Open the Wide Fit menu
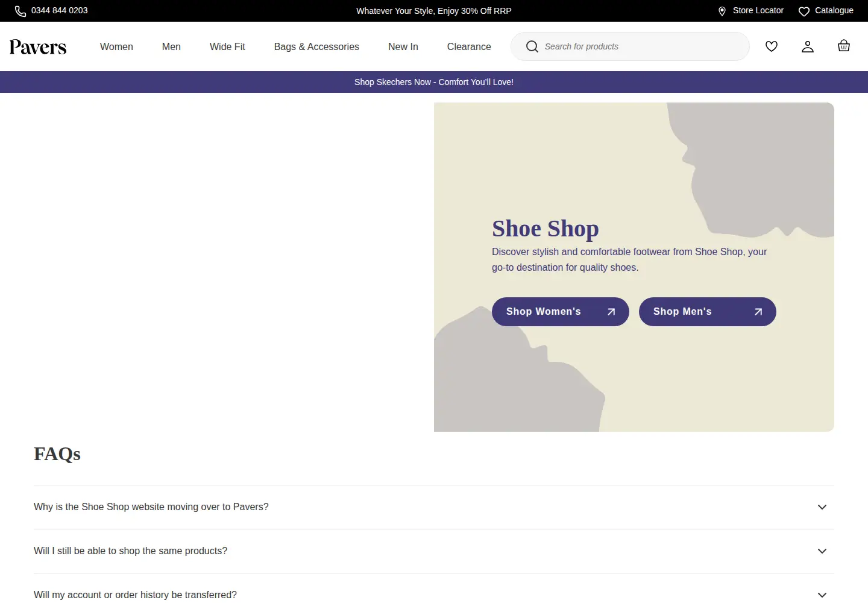The height and width of the screenshot is (603, 868). coord(227,46)
